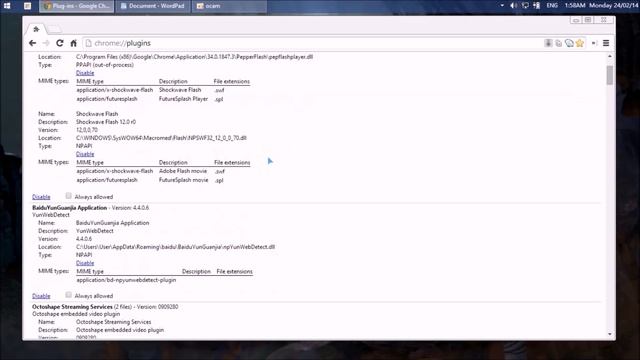Image resolution: width=640 pixels, height=360 pixels.
Task: Switch to Document - WordPad in the taskbar
Action: (153, 6)
